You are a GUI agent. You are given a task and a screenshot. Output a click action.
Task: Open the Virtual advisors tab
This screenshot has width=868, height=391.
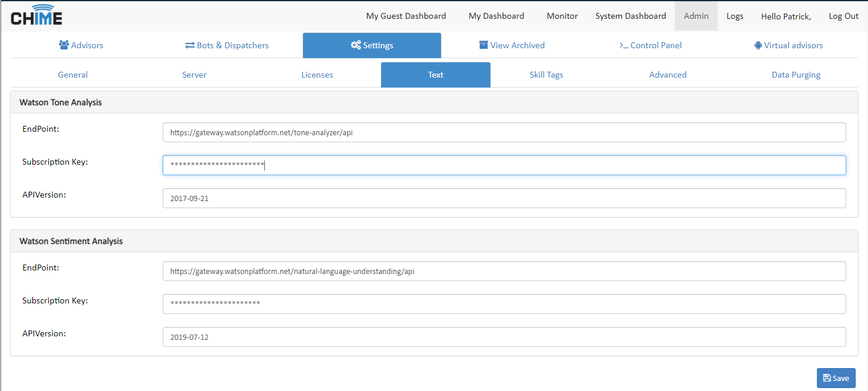tap(788, 45)
